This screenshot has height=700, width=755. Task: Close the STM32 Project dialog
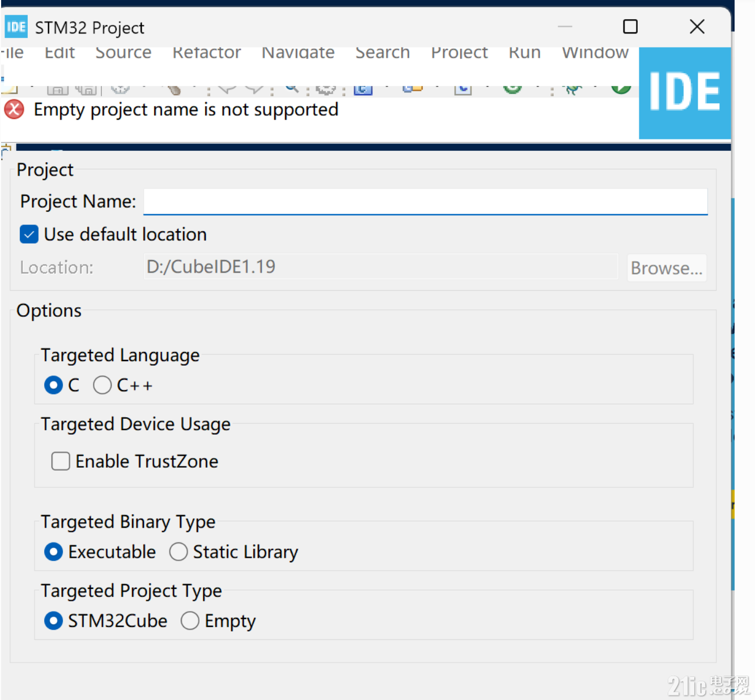(x=697, y=27)
